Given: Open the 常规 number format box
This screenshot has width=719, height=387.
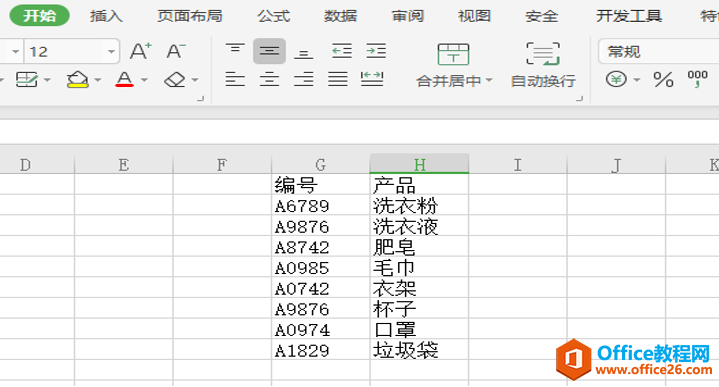Looking at the screenshot, I should tap(658, 51).
